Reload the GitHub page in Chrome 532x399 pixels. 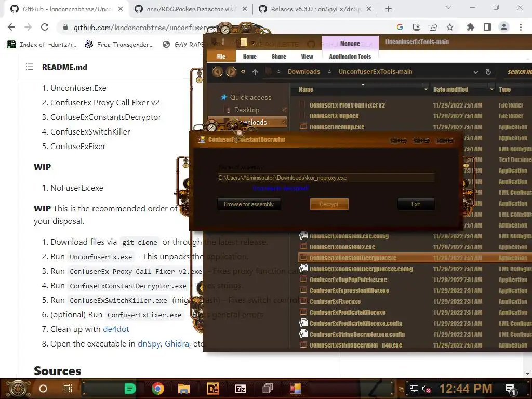(45, 27)
